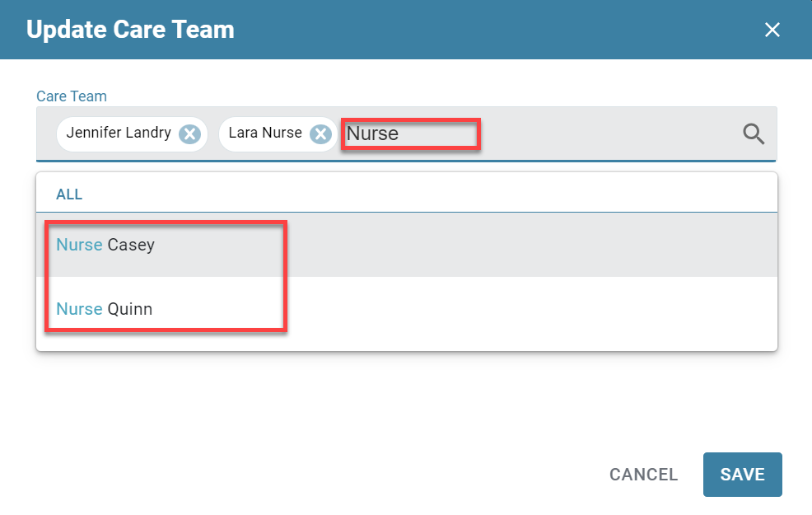Click blank dialog area left of CANCEL
The image size is (812, 515).
310,474
